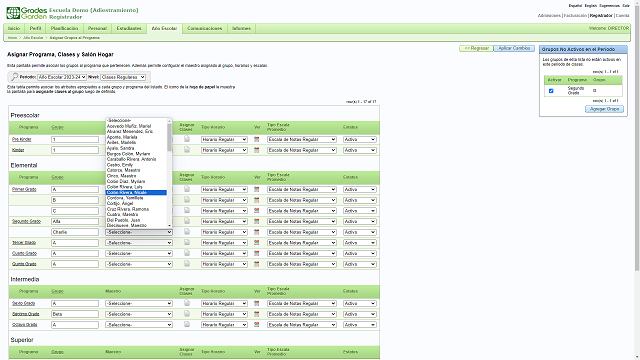Click the Salir link
640x360 pixels.
tap(626, 6)
